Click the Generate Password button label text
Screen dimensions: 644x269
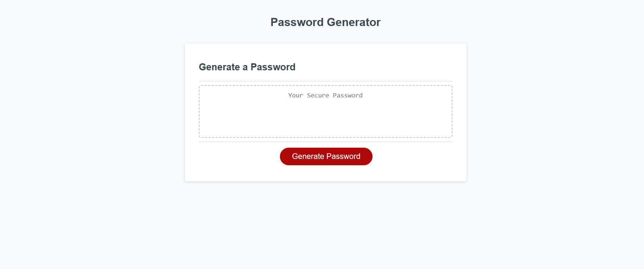(x=326, y=156)
